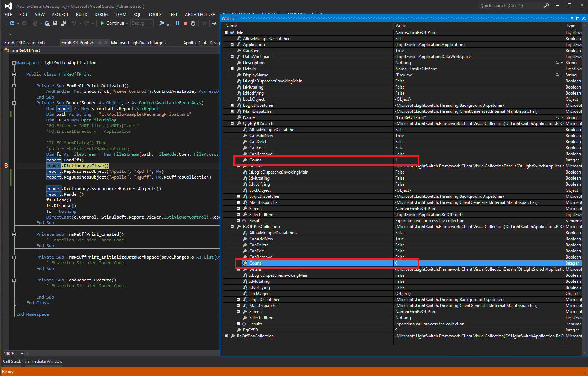This screenshot has width=588, height=376.
Task: Click the Find in Files icon
Action: [162, 23]
